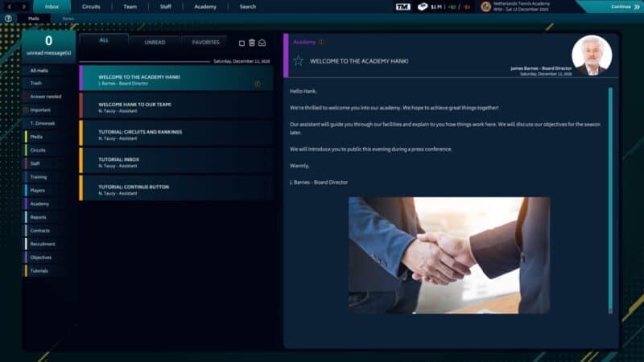Screen dimensions: 644x362
Task: Open mail Tutorial: Inbox
Action: click(x=176, y=160)
